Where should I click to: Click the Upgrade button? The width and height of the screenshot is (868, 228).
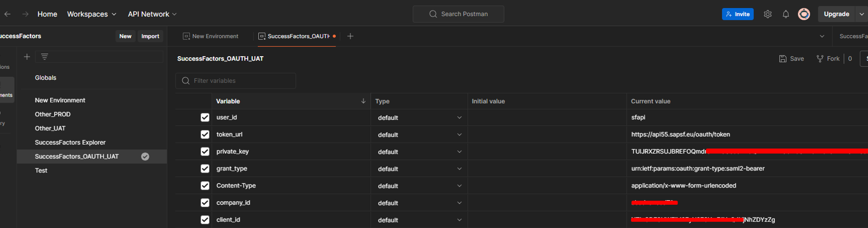click(x=837, y=14)
